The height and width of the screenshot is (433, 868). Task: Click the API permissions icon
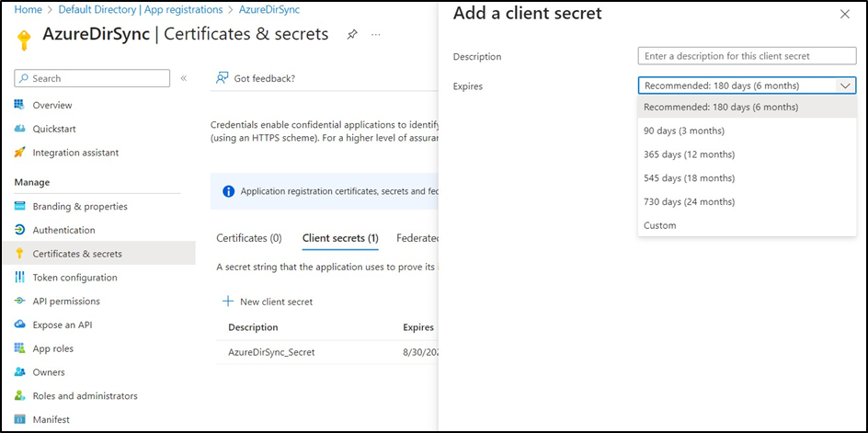pos(19,302)
